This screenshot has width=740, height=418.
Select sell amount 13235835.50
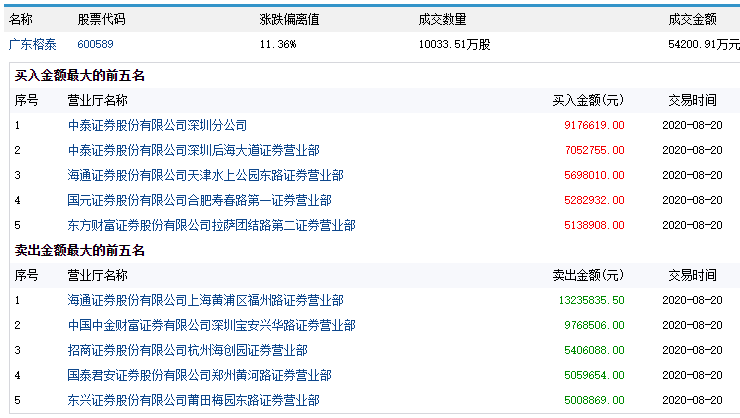592,300
